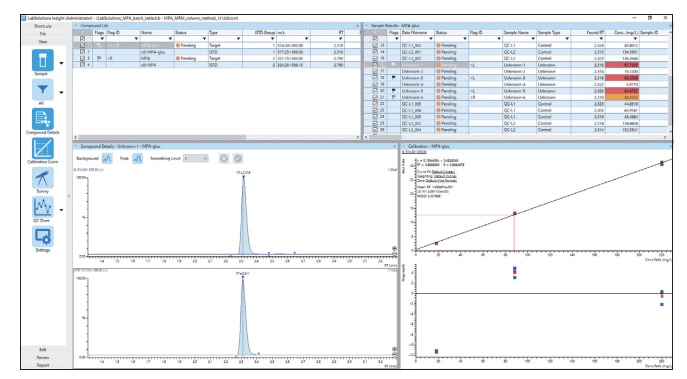Viewport: 687px width, 379px height.
Task: Toggle checkbox for d3-MPA-gluc compound row
Action: click(82, 52)
